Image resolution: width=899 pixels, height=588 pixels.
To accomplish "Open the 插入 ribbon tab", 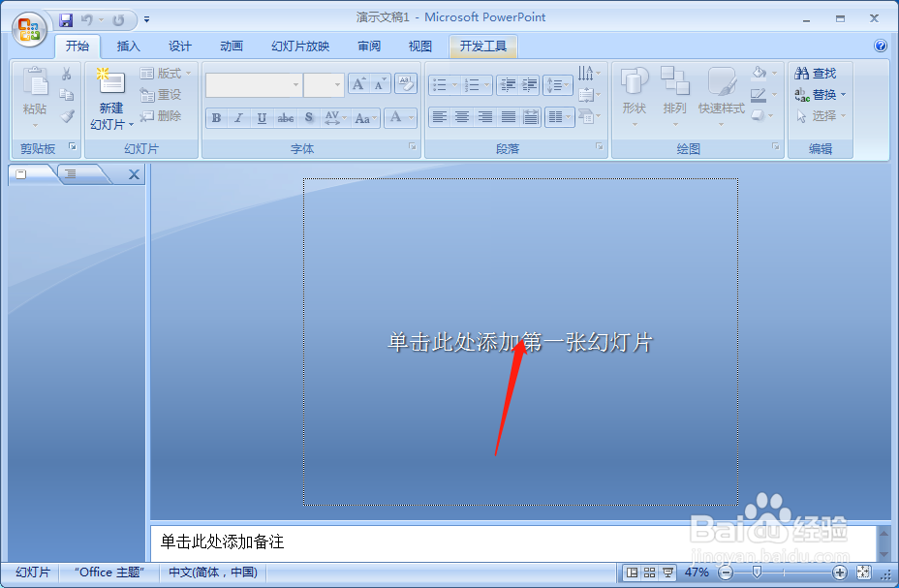I will point(129,46).
